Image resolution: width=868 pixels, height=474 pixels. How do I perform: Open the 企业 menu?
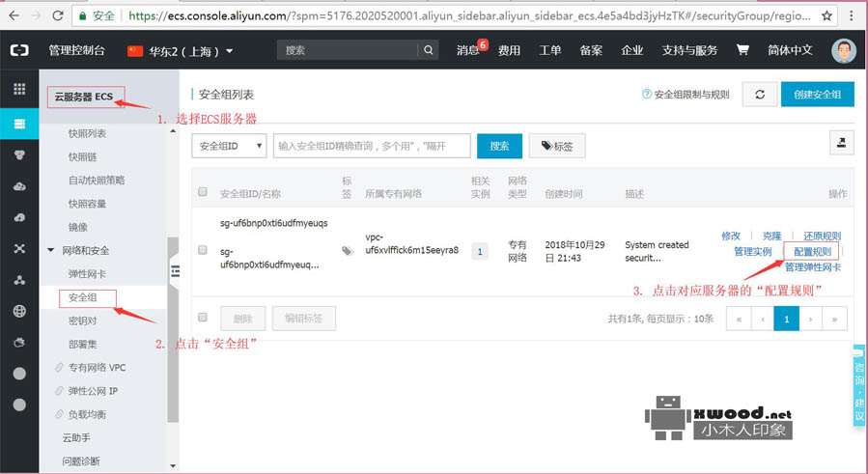click(631, 50)
